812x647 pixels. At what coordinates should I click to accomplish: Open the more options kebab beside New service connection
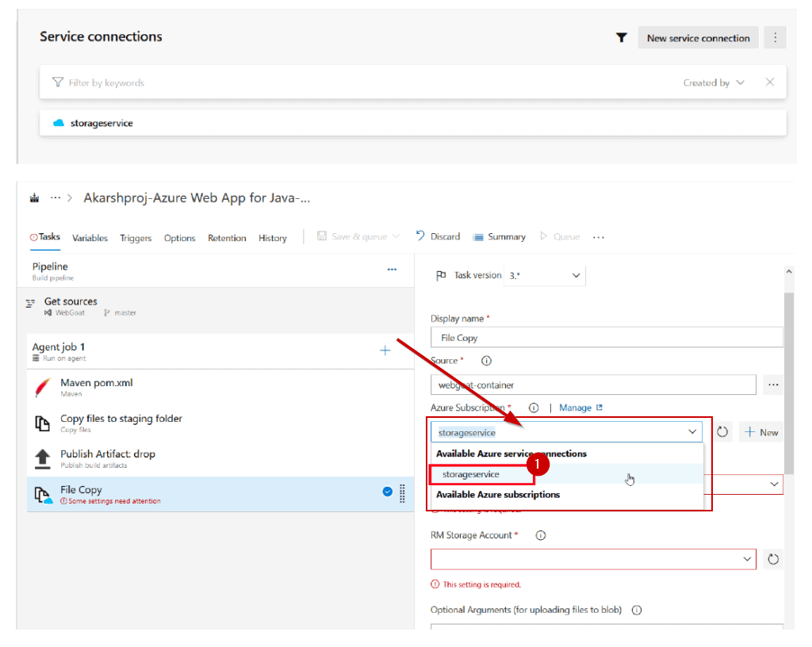[x=776, y=37]
